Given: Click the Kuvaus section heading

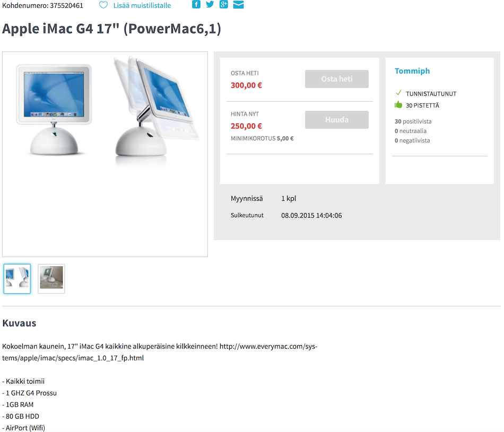Looking at the screenshot, I should click(19, 323).
